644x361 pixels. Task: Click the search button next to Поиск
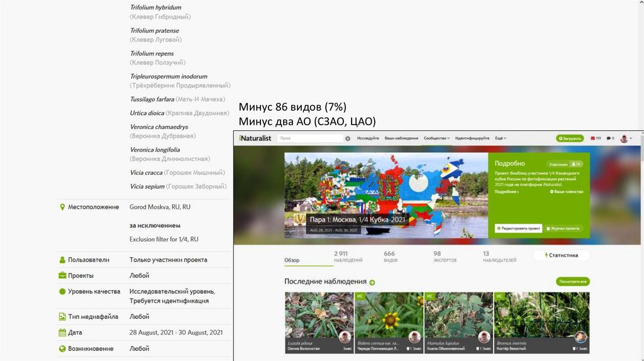click(348, 138)
